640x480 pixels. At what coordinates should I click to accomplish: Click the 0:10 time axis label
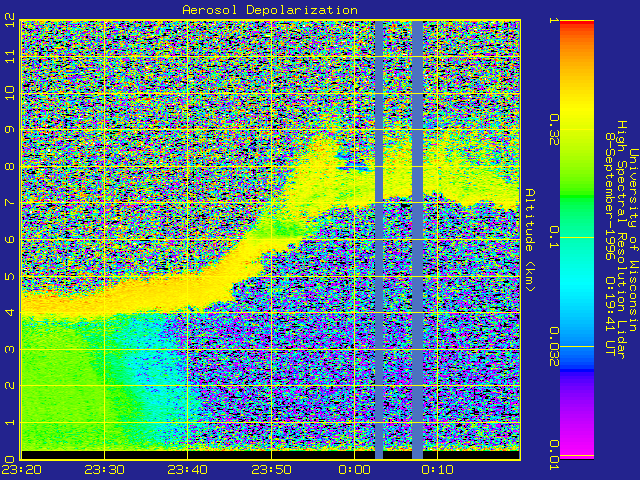pyautogui.click(x=437, y=469)
